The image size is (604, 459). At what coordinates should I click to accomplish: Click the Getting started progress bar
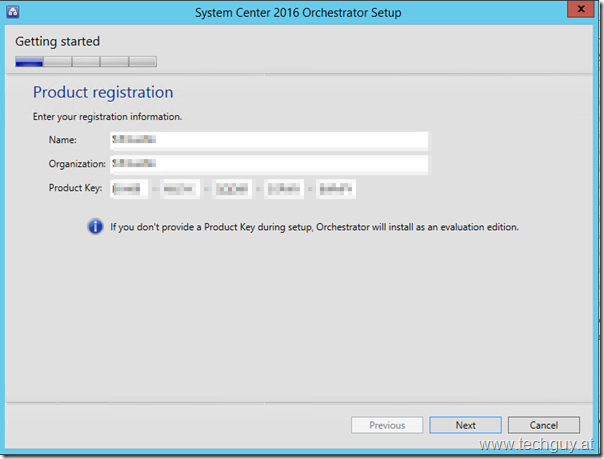[86, 62]
